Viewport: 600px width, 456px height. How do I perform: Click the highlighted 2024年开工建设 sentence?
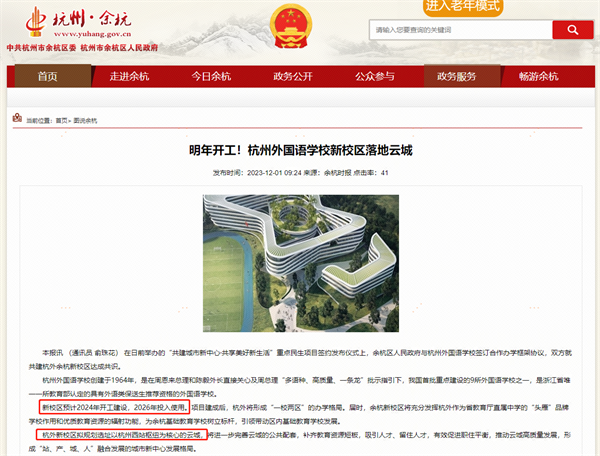coord(114,407)
